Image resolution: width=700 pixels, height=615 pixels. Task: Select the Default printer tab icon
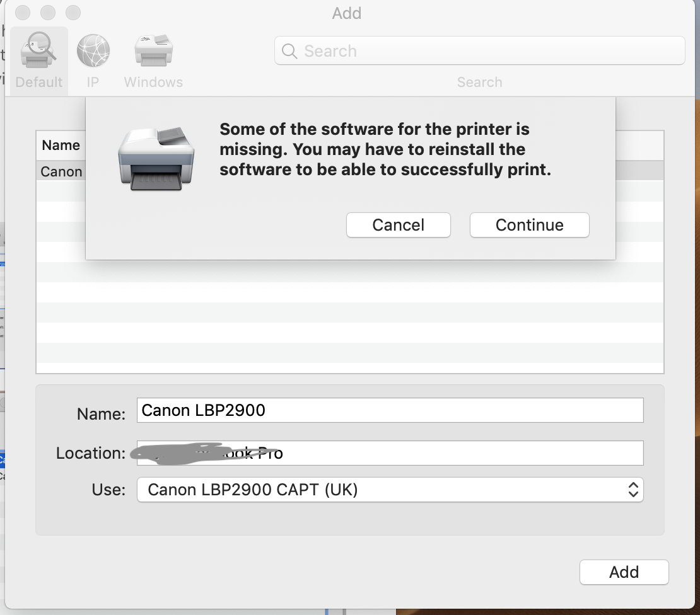pyautogui.click(x=39, y=50)
